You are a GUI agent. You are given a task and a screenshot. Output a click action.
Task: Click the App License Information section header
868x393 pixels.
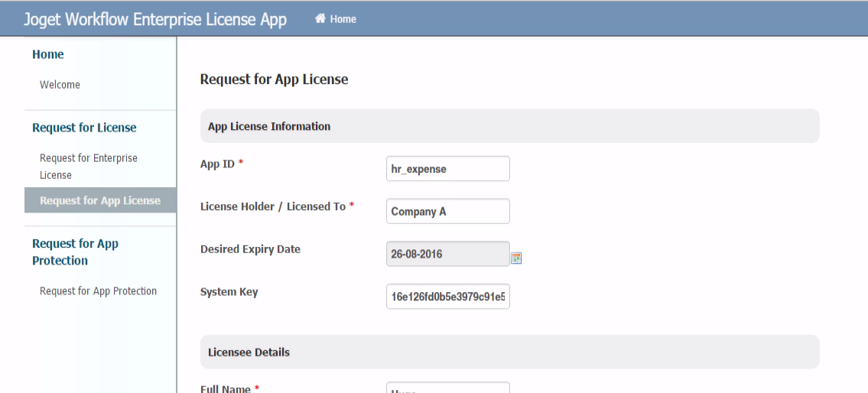269,126
